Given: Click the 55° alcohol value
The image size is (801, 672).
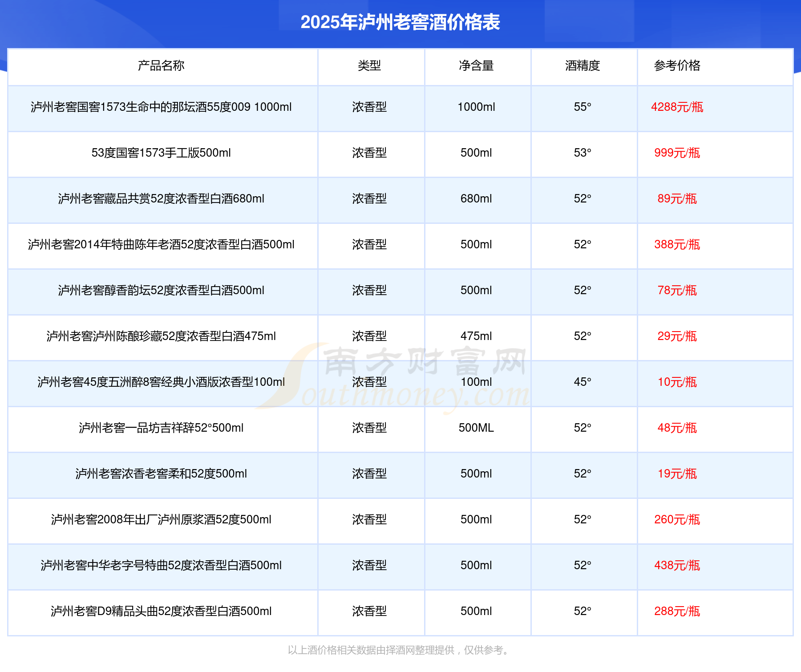Looking at the screenshot, I should click(x=583, y=107).
